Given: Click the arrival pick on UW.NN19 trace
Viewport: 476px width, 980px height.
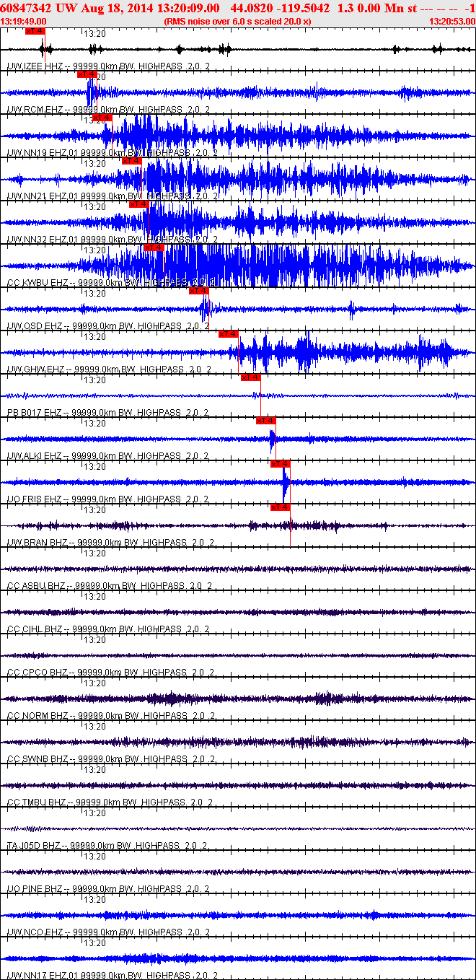Looking at the screenshot, I should pyautogui.click(x=102, y=118).
